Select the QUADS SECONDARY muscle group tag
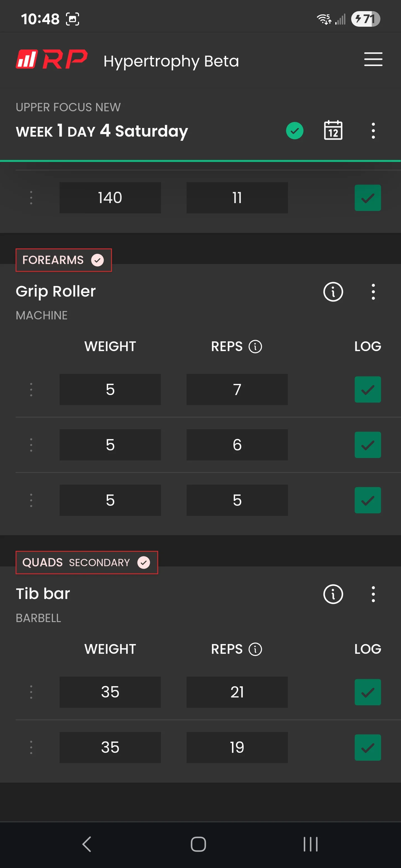401x868 pixels. coord(87,562)
